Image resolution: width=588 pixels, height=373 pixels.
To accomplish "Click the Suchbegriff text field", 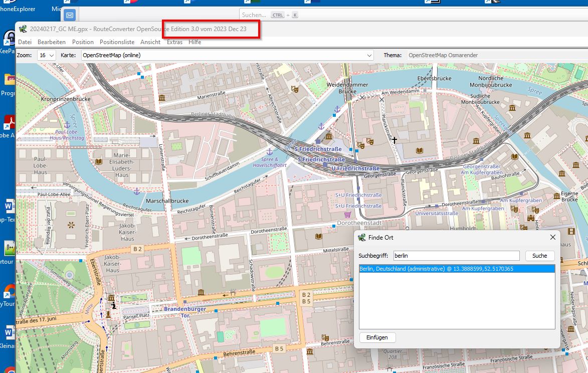I will [x=456, y=256].
